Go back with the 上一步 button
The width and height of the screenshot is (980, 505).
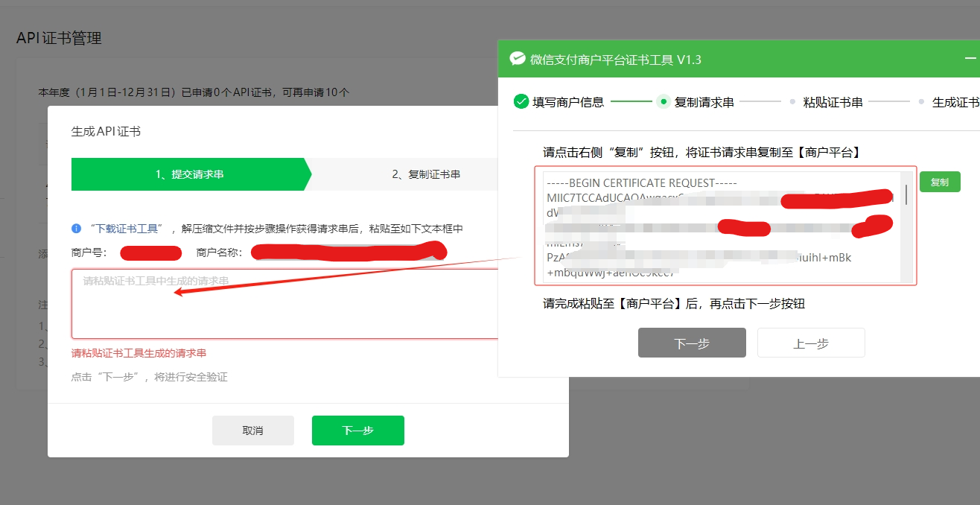(811, 343)
